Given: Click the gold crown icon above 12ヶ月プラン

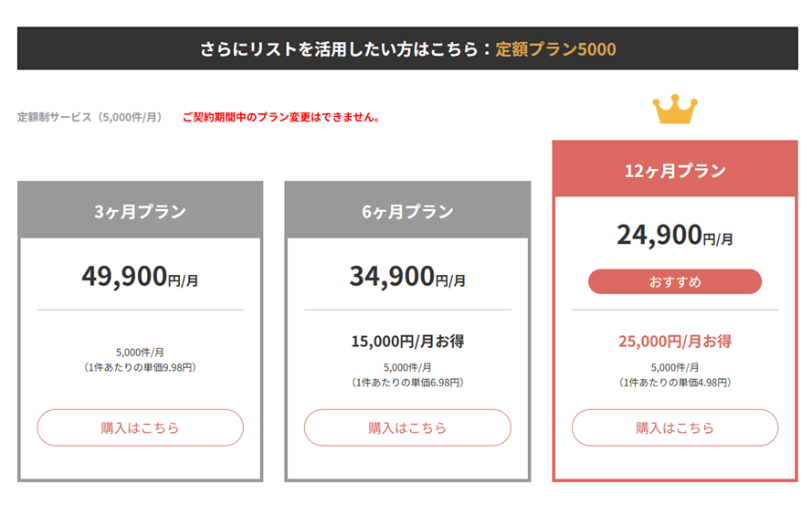Looking at the screenshot, I should (x=675, y=110).
